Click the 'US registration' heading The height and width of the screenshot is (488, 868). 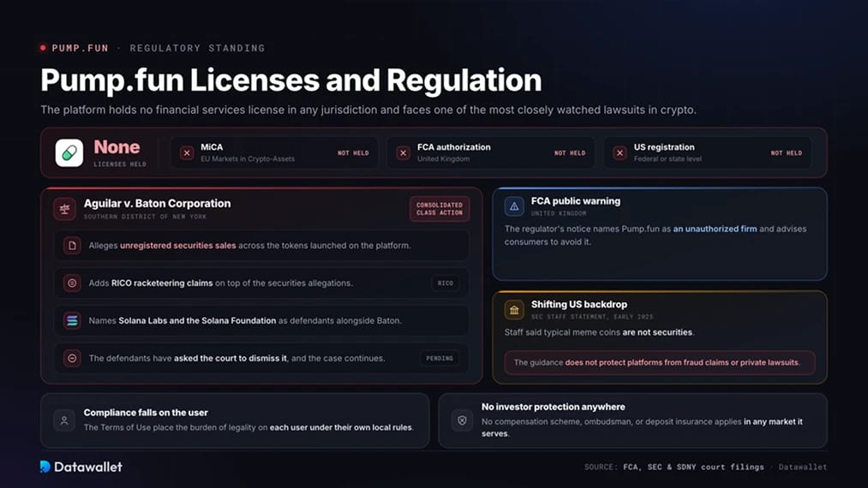click(664, 147)
